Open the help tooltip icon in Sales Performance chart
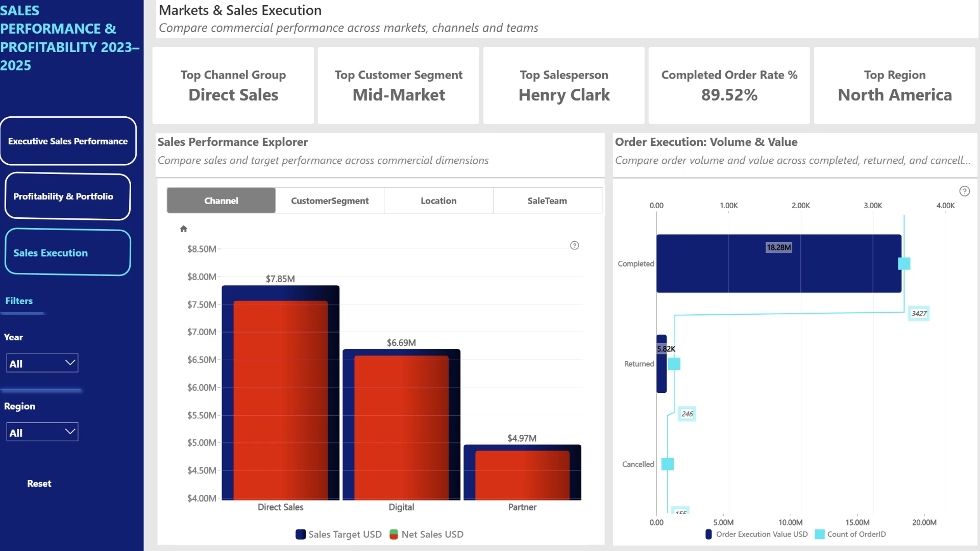Viewport: 980px width, 551px height. coord(575,246)
